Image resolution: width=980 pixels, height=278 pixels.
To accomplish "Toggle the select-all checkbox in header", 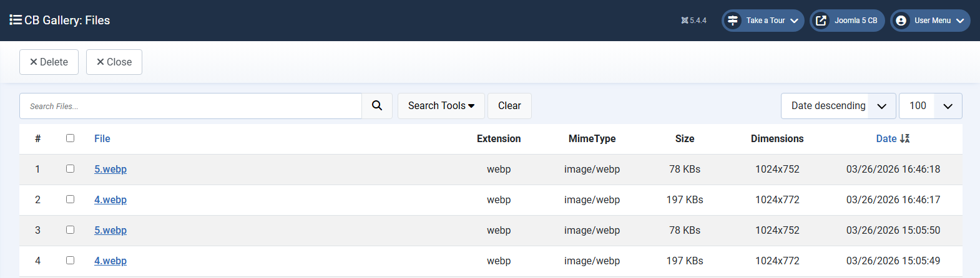I will (70, 138).
